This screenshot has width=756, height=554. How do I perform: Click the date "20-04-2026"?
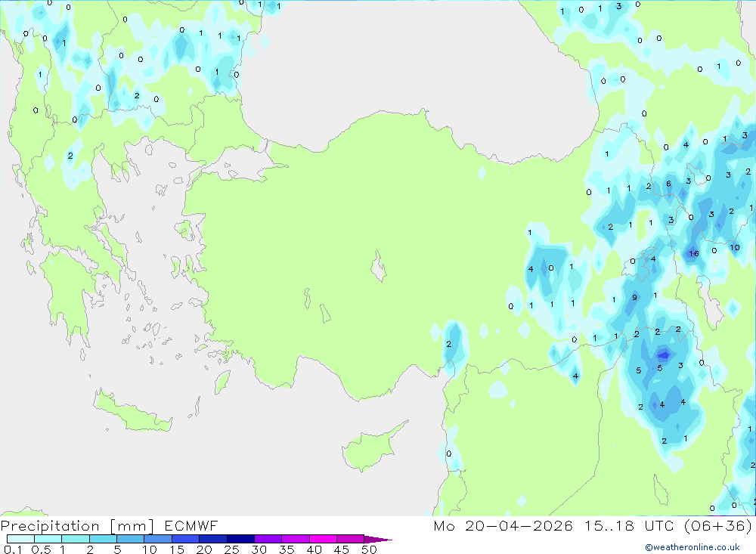[519, 525]
